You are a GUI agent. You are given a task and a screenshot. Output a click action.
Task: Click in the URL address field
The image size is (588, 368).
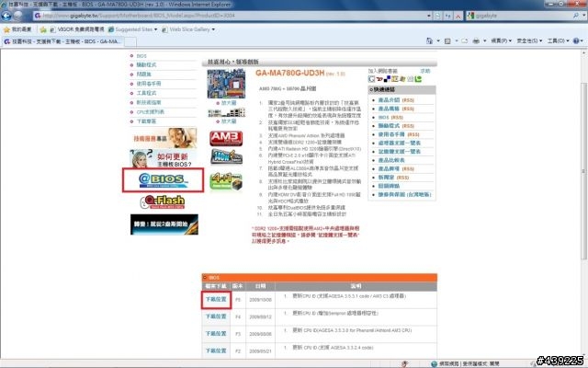click(x=232, y=16)
